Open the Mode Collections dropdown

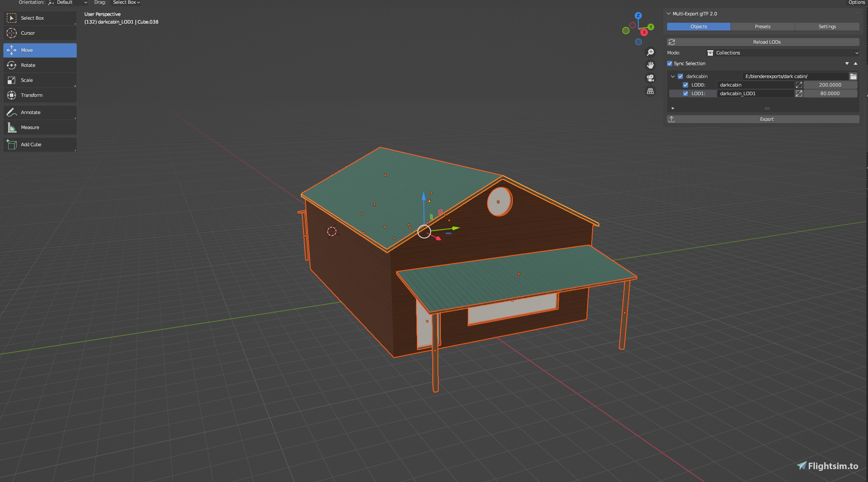click(782, 53)
